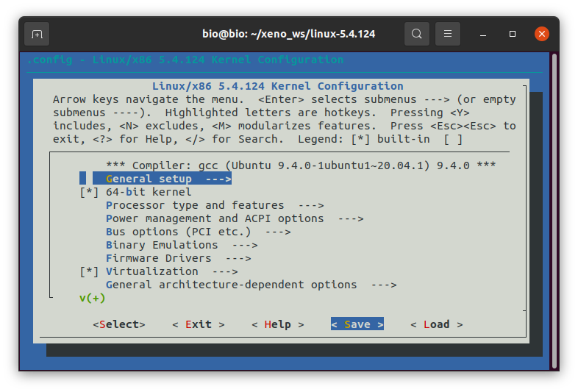Click the highlighted Save button
The image size is (578, 392).
357,324
